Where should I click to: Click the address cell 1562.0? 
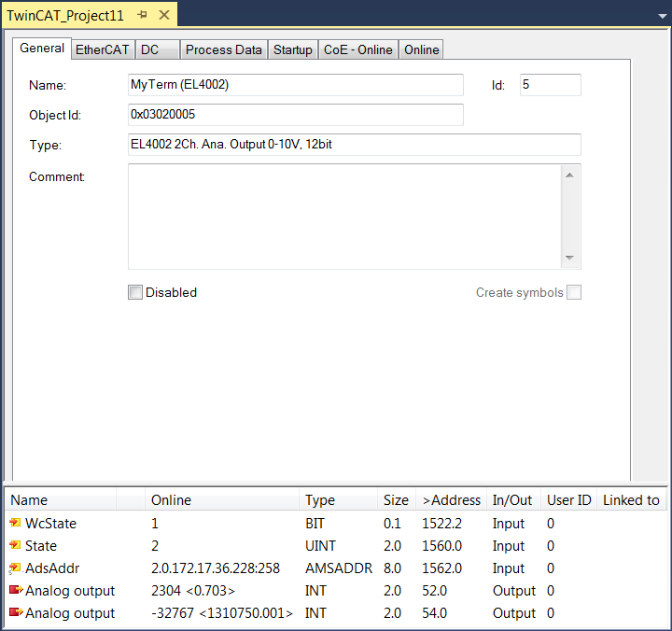tap(441, 568)
